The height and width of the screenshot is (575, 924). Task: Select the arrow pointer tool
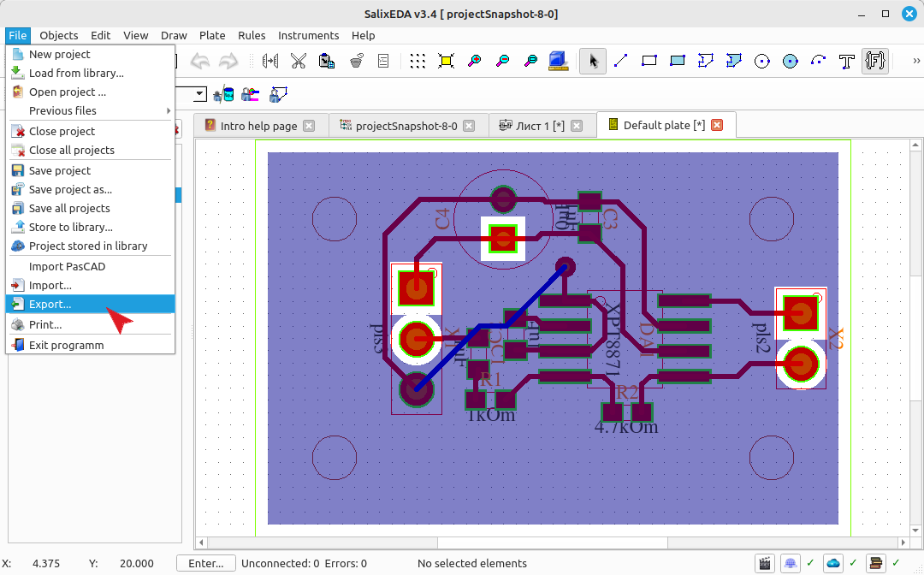click(593, 61)
